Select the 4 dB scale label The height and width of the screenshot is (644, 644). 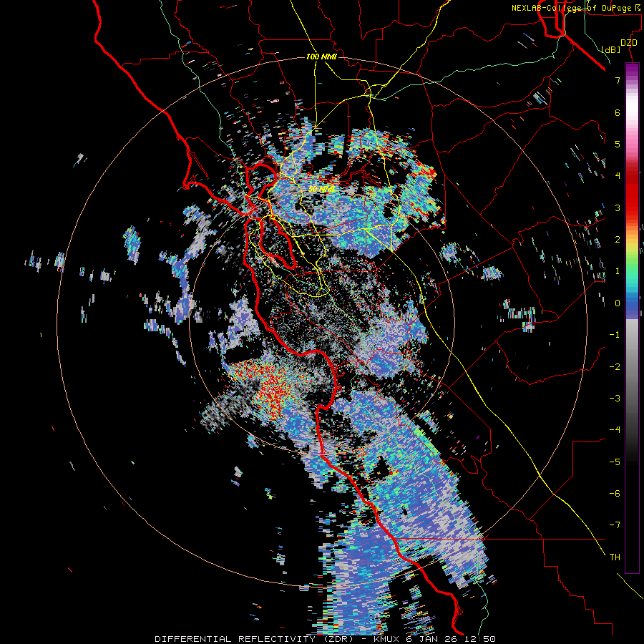tap(618, 176)
